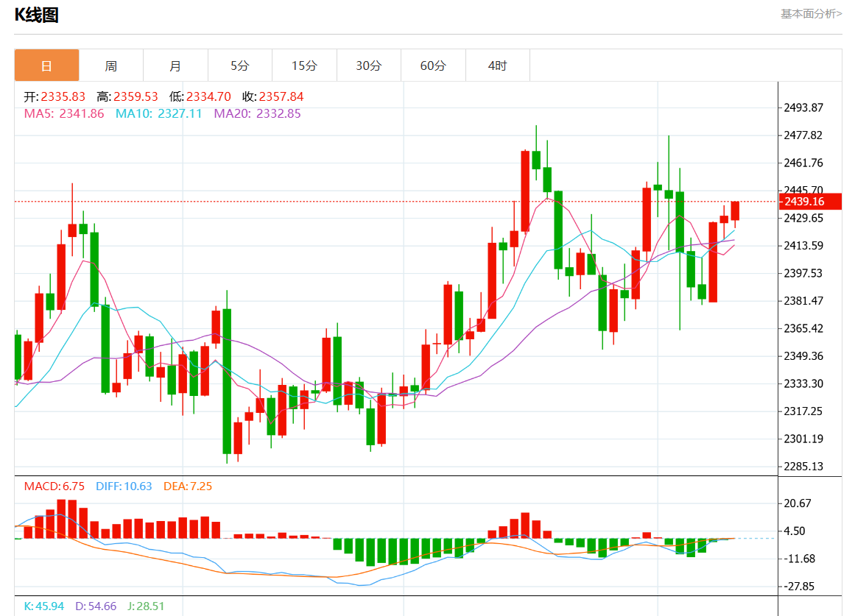Click the tallest red MACD histogram bar
The image size is (855, 616).
tap(61, 519)
